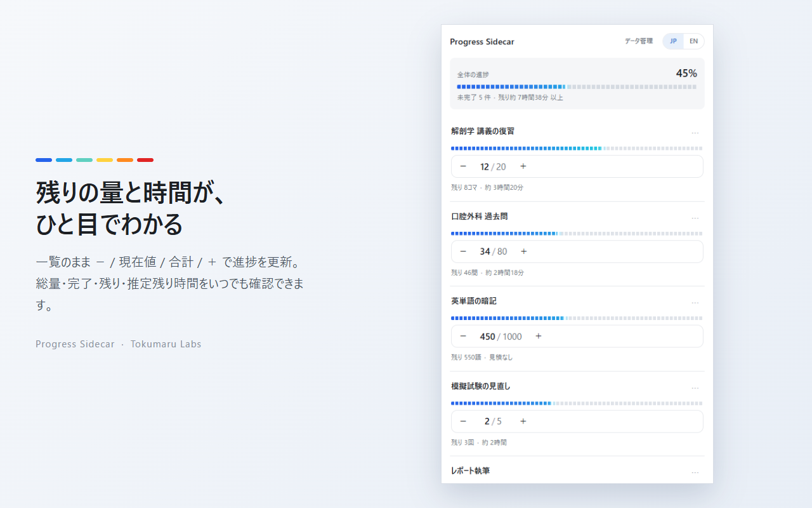The width and height of the screenshot is (812, 508).
Task: Click the Progress Sidecar panel title
Action: 482,42
